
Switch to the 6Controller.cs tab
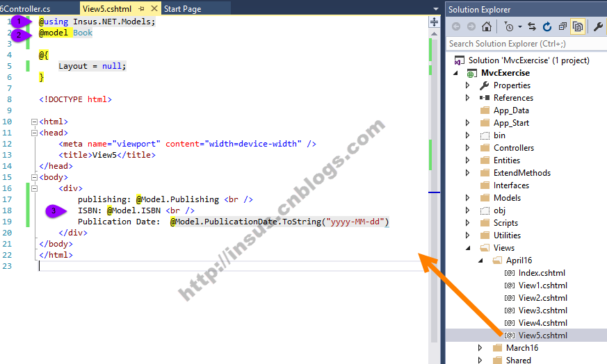[x=25, y=8]
